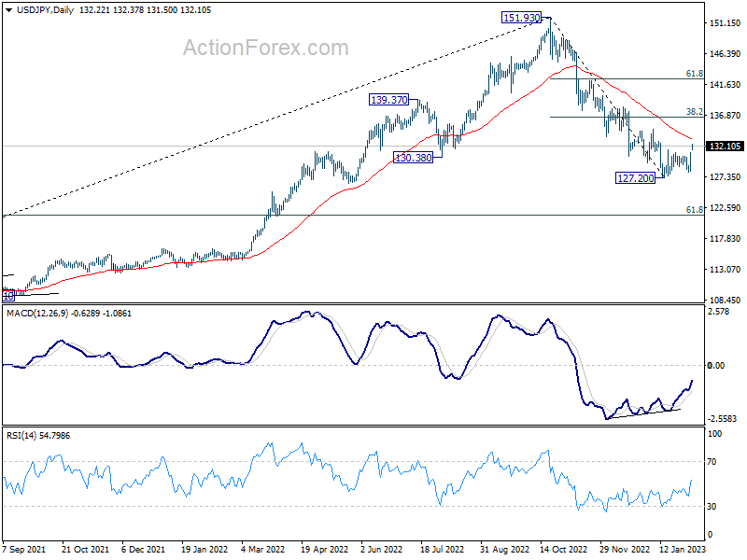Image resolution: width=747 pixels, height=560 pixels.
Task: Select the 130.380 price label
Action: [x=413, y=158]
